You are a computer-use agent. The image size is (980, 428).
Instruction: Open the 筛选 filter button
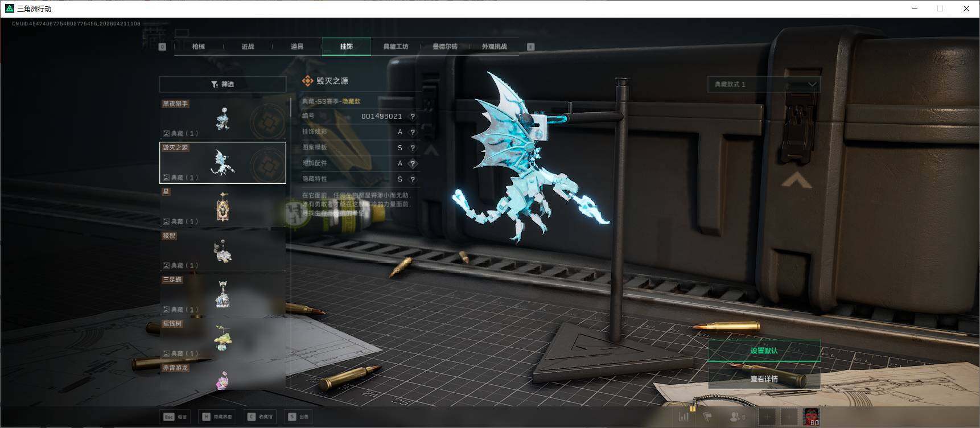(223, 84)
